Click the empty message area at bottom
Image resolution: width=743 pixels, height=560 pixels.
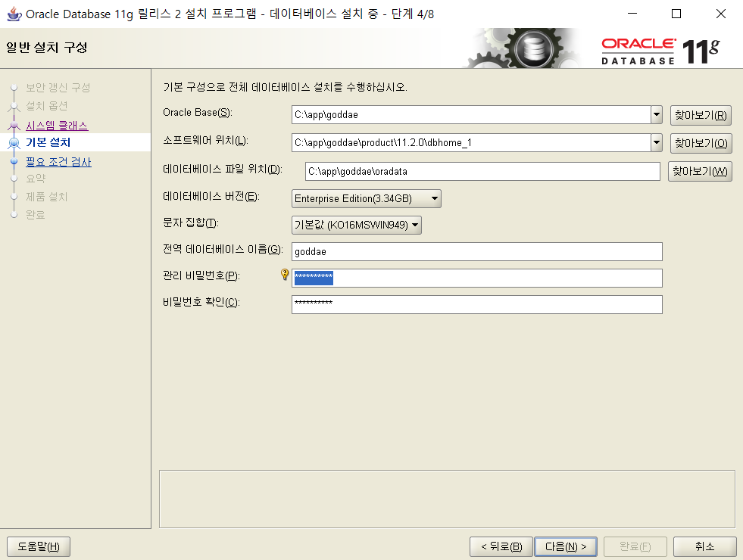[447, 499]
